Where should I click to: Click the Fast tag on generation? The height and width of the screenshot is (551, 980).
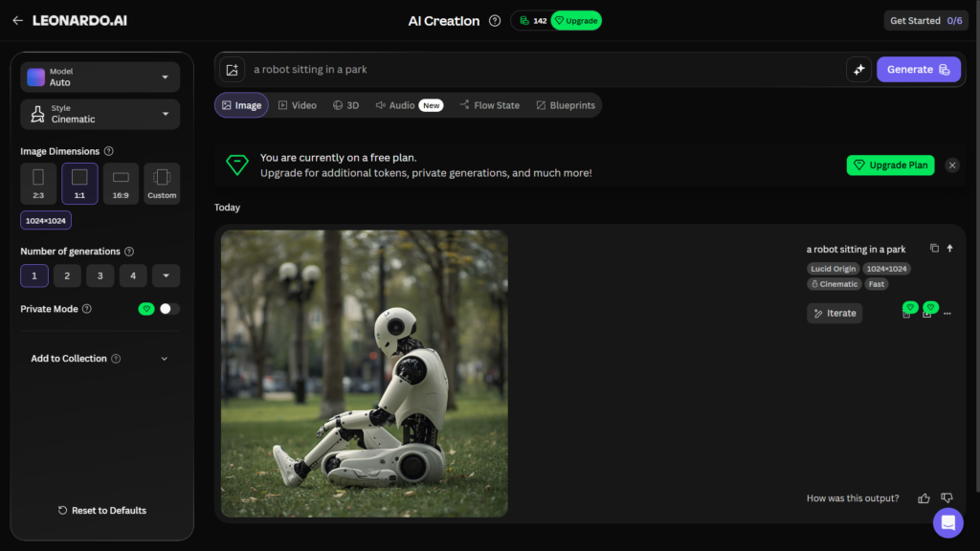877,283
